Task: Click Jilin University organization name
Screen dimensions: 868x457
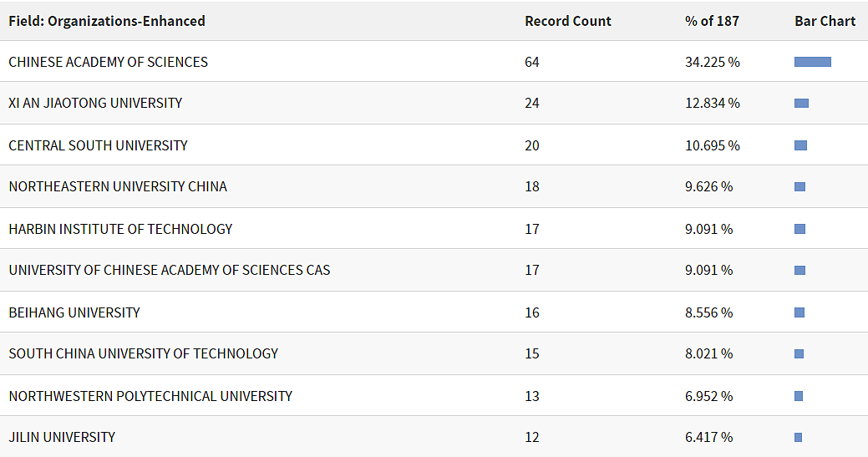Action: click(62, 437)
